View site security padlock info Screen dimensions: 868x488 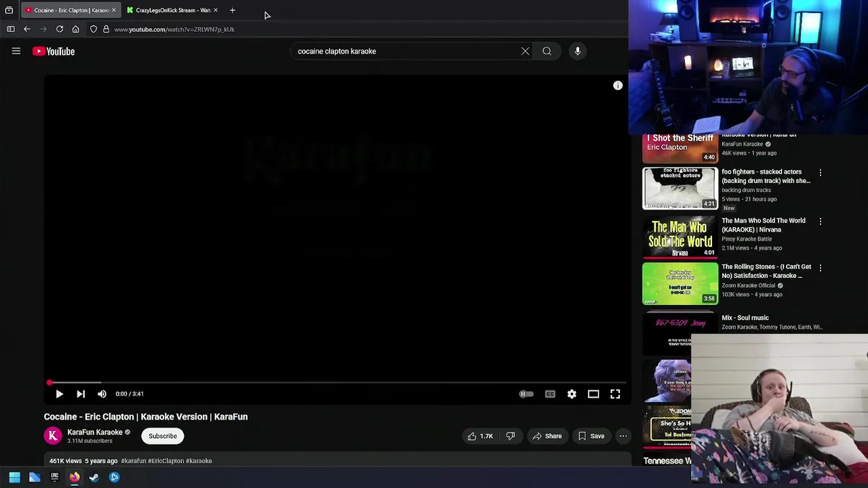[106, 29]
